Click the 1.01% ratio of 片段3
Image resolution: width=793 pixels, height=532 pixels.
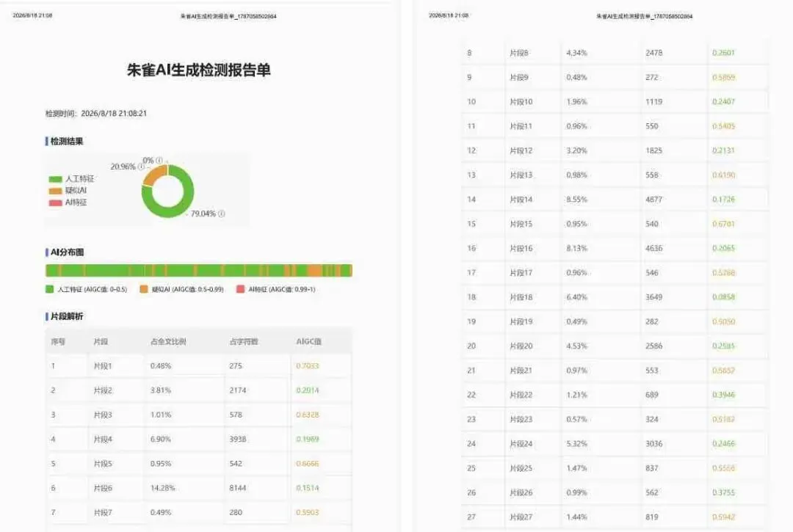pos(161,415)
